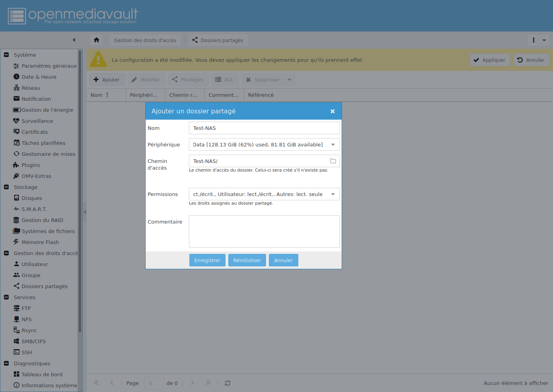The width and height of the screenshot is (553, 392).
Task: Close the Ajouter un dossier partagé dialog
Action: [x=333, y=111]
